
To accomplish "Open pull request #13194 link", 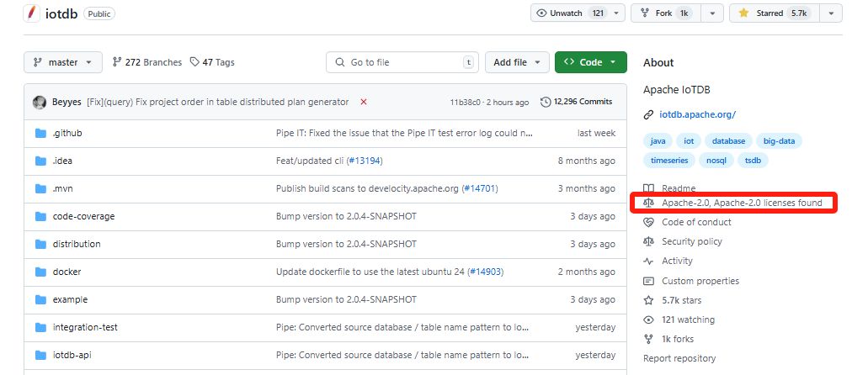I will point(365,161).
